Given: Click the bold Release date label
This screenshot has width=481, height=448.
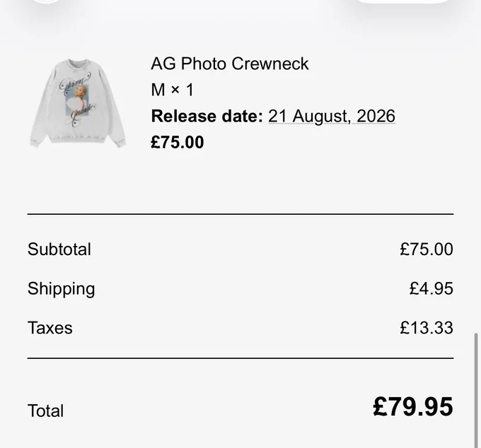Looking at the screenshot, I should 207,116.
